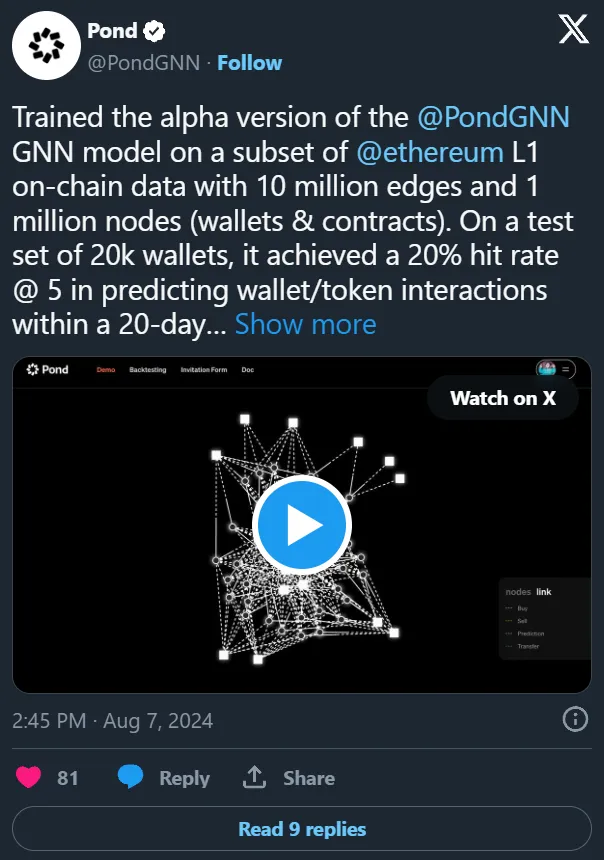604x860 pixels.
Task: Open the tweet info icon
Action: [x=575, y=719]
